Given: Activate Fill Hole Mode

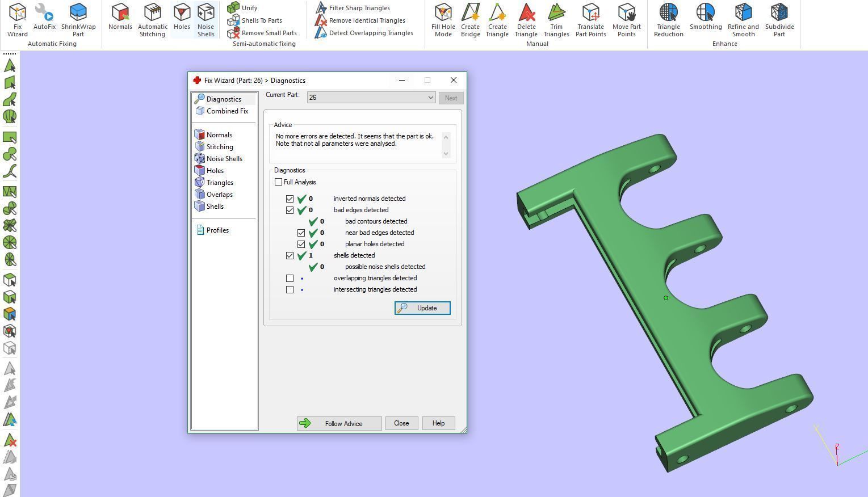Looking at the screenshot, I should click(443, 20).
